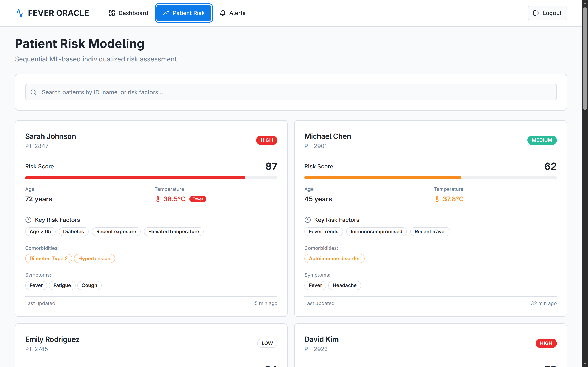Click Sarah Johnson's red thermometer icon
The height and width of the screenshot is (367, 588).
(x=158, y=199)
